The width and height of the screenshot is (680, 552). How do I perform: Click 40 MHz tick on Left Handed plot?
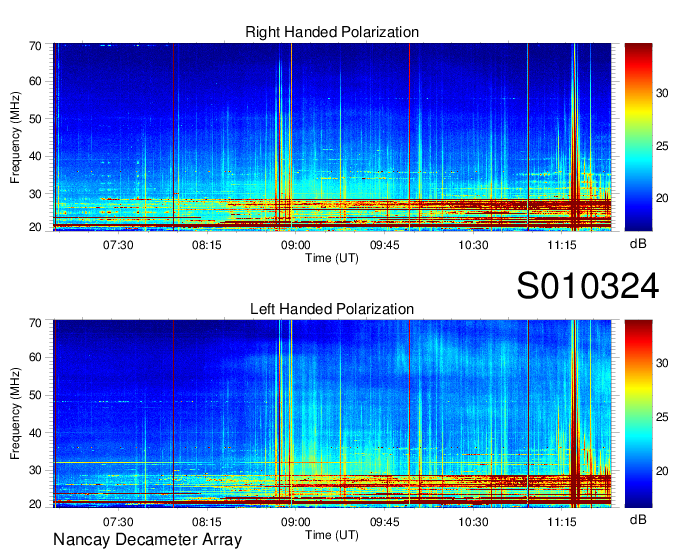(x=35, y=433)
